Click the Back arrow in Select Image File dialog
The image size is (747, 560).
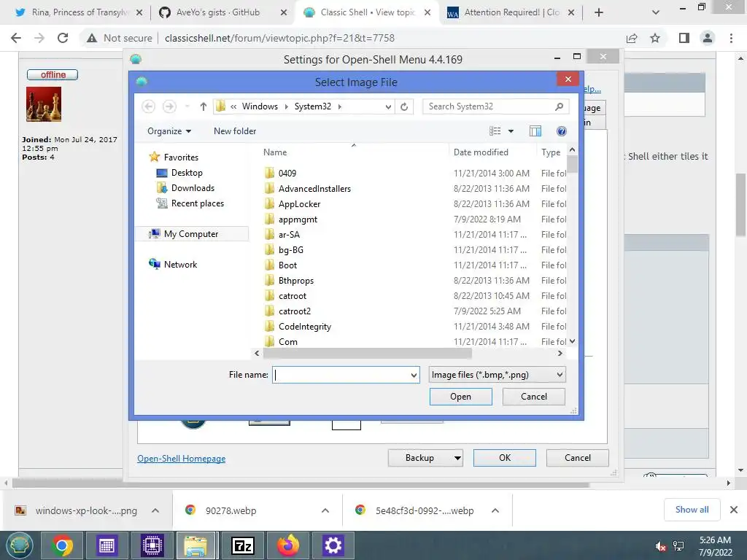click(x=149, y=106)
